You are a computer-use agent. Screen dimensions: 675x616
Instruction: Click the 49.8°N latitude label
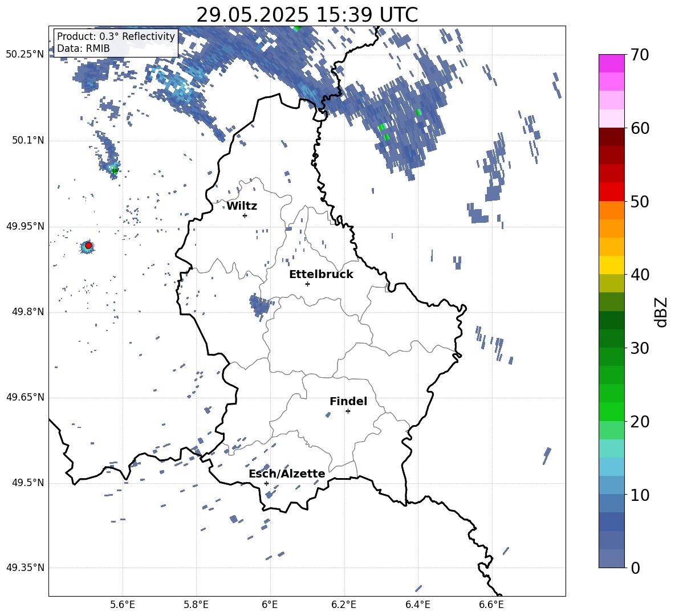pyautogui.click(x=28, y=312)
